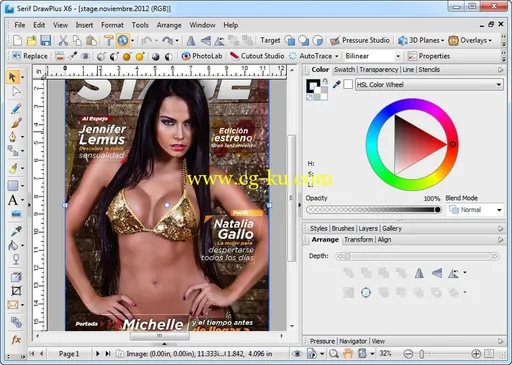Expand the Arrange panel arrow

[500, 240]
